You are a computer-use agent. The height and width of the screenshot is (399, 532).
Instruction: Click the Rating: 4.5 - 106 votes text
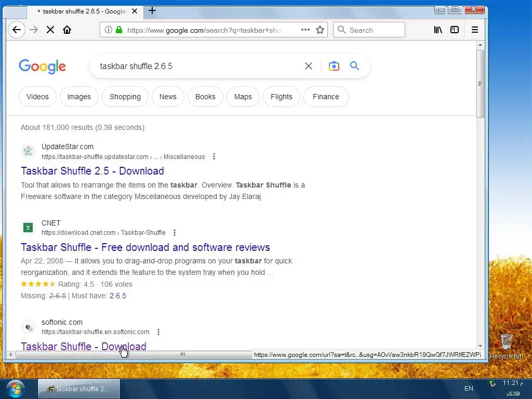click(x=95, y=284)
